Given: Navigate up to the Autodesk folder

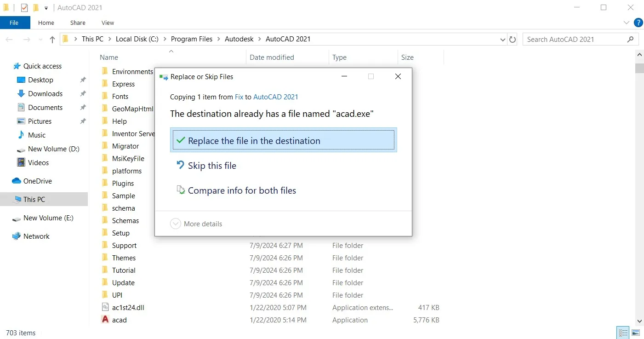Looking at the screenshot, I should coord(239,39).
